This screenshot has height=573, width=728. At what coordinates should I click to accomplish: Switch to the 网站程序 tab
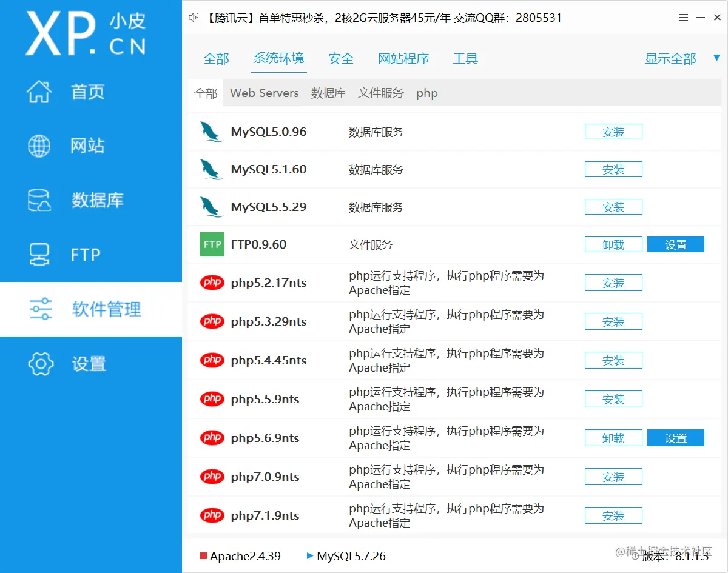403,59
